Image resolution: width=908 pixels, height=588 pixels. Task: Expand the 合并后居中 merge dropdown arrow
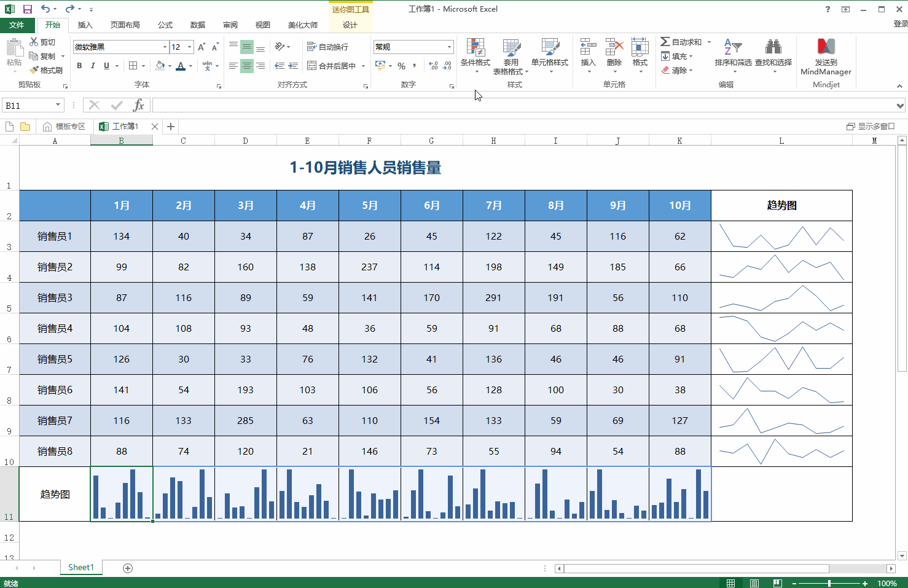tap(363, 66)
